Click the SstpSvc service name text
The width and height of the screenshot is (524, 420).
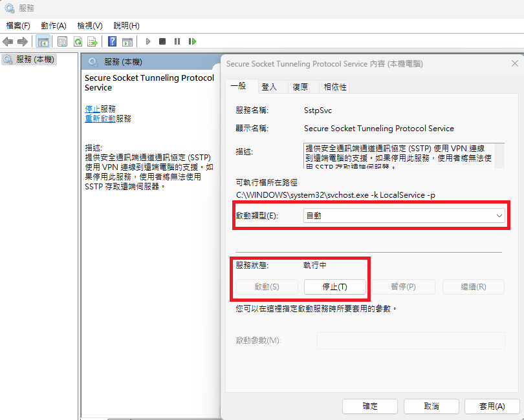pos(318,110)
